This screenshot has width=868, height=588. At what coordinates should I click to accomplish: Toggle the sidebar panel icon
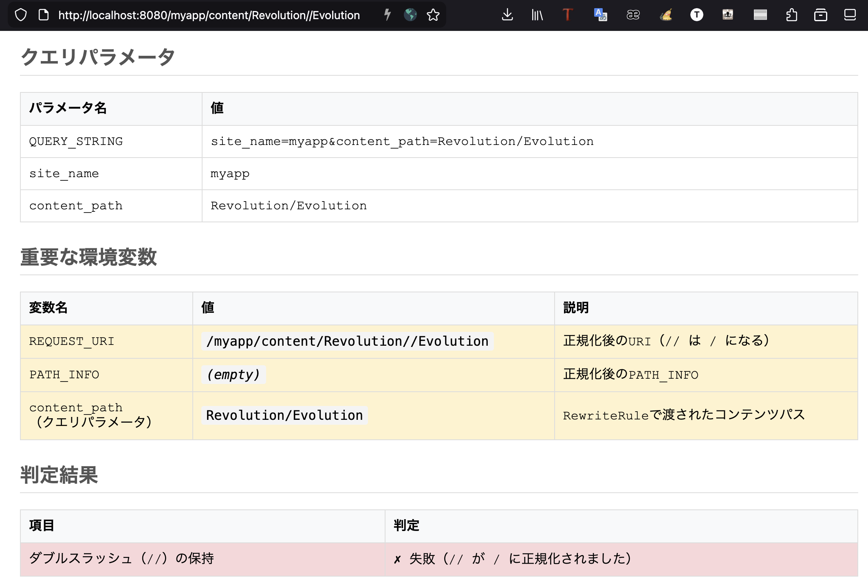click(850, 15)
